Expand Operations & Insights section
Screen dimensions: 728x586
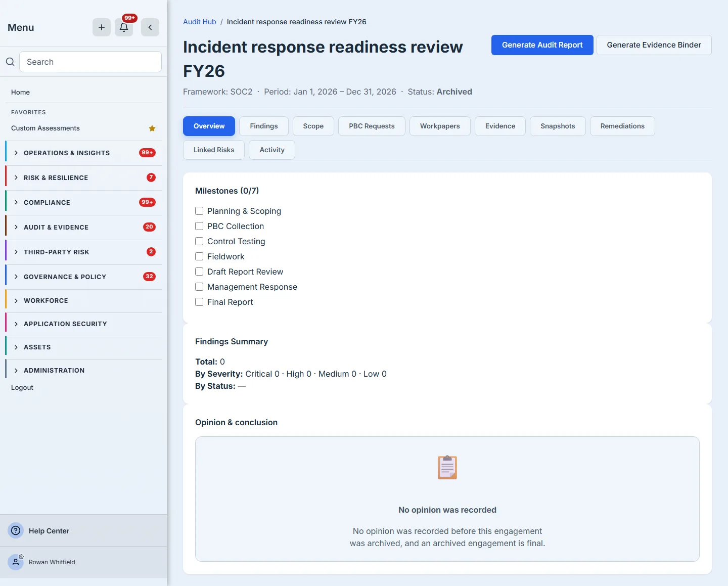coord(83,153)
